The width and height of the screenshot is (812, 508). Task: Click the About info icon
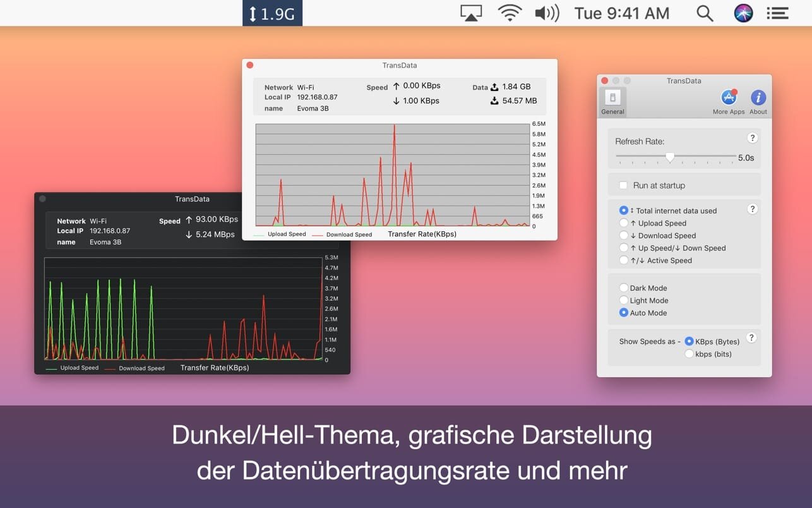point(758,102)
